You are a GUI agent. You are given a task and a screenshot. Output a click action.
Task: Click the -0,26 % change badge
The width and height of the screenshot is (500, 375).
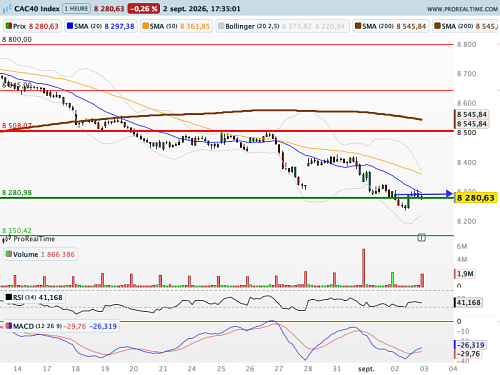tap(144, 9)
